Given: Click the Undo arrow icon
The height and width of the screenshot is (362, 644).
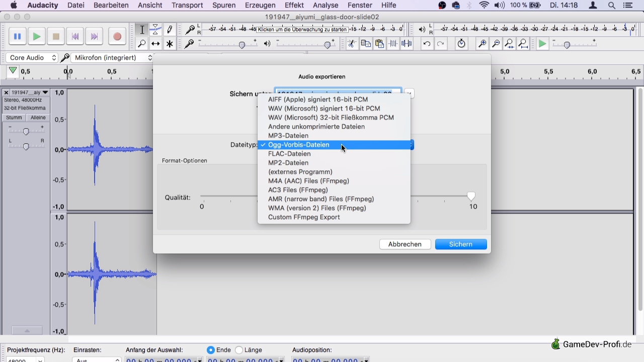Looking at the screenshot, I should pyautogui.click(x=427, y=44).
